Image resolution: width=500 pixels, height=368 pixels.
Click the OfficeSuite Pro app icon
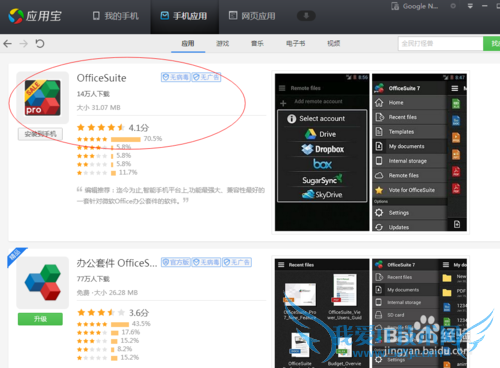[x=43, y=98]
